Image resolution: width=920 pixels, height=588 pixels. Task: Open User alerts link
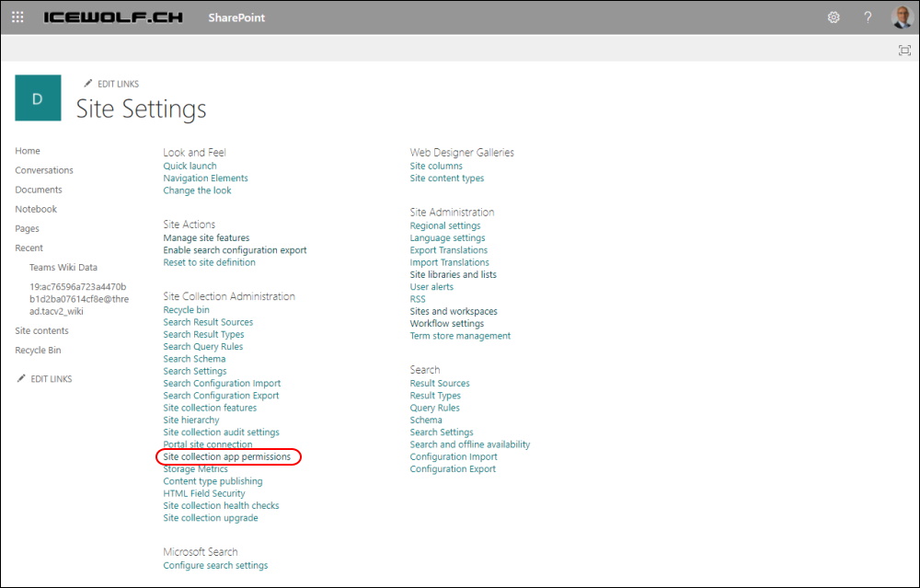tap(431, 287)
